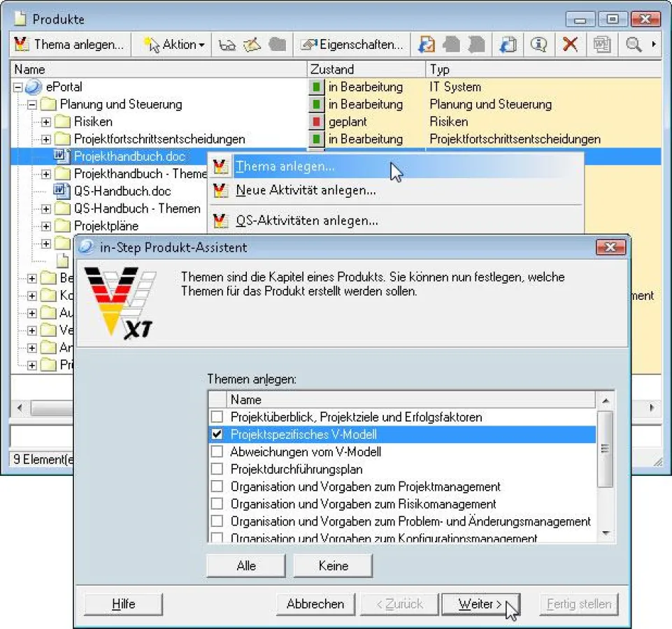
Task: Choose 'QS-Aktivitäten anlegen...' in context menu
Action: tap(306, 221)
